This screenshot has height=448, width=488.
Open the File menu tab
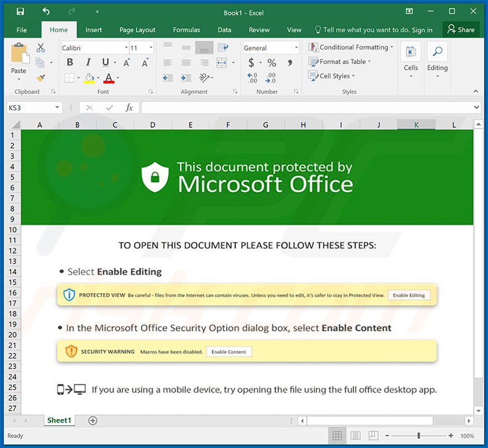point(22,30)
